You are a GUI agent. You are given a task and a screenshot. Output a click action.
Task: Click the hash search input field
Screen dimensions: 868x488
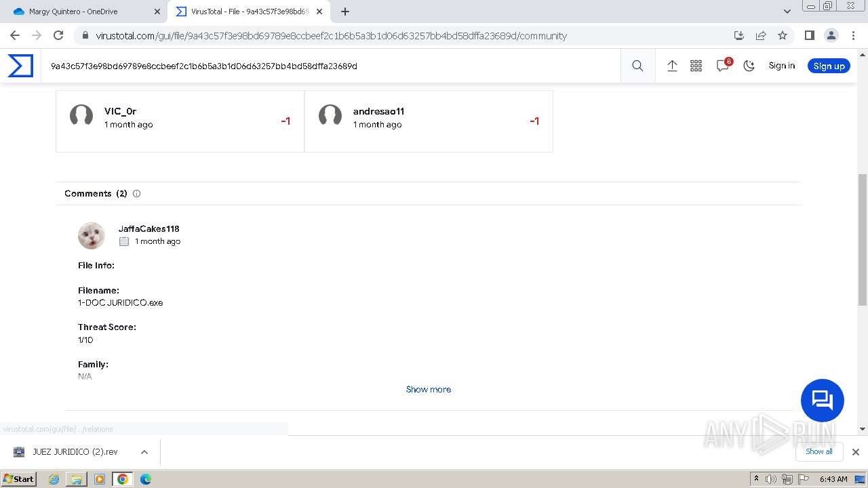[x=332, y=66]
